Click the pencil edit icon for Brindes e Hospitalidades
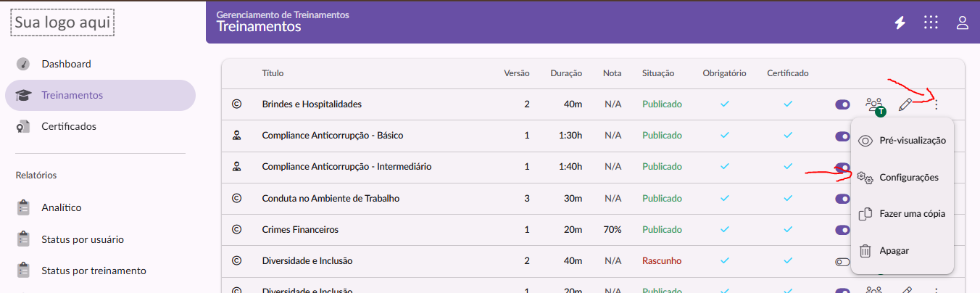 coord(905,104)
